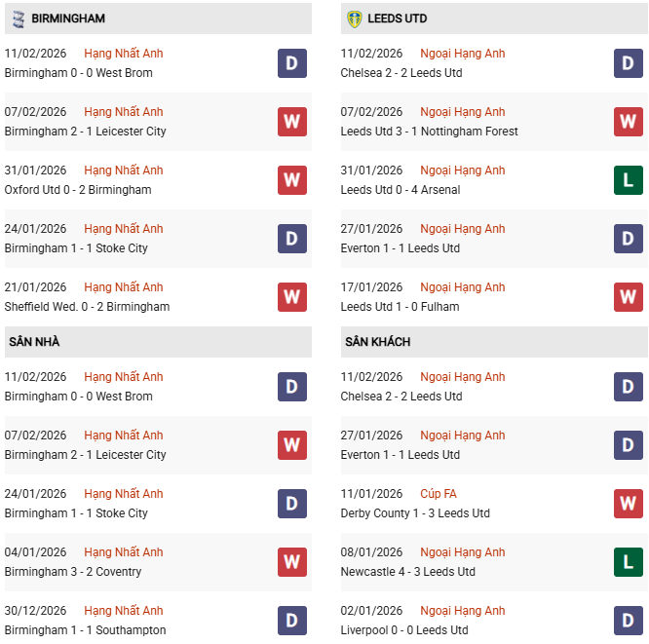Click win badge for Birmingham 3-2 Coventry
This screenshot has width=649, height=644.
click(292, 562)
